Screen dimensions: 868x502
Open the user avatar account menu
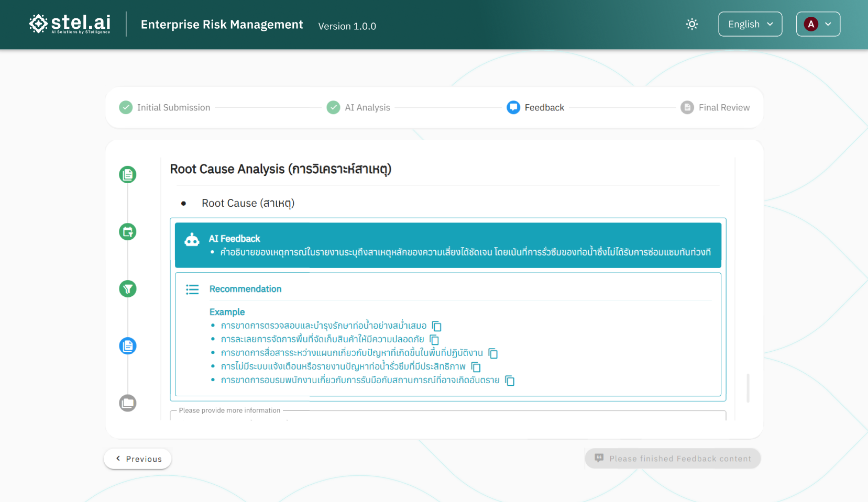pyautogui.click(x=818, y=24)
